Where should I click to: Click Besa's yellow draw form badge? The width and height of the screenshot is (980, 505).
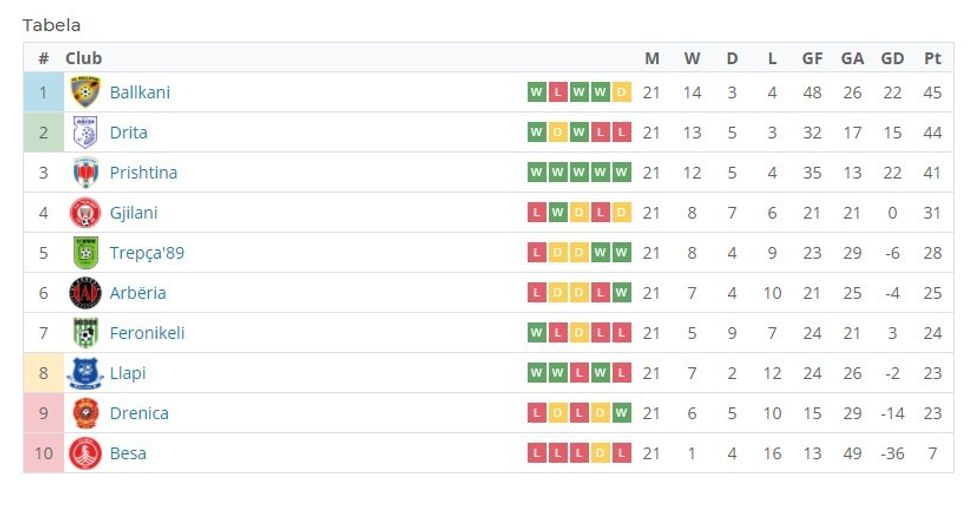tap(601, 453)
